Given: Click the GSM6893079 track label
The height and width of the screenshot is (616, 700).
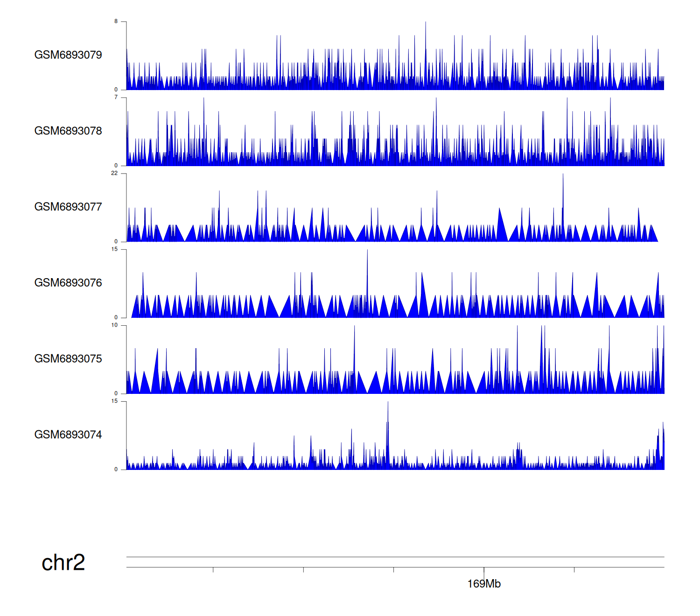Looking at the screenshot, I should click(x=68, y=55).
